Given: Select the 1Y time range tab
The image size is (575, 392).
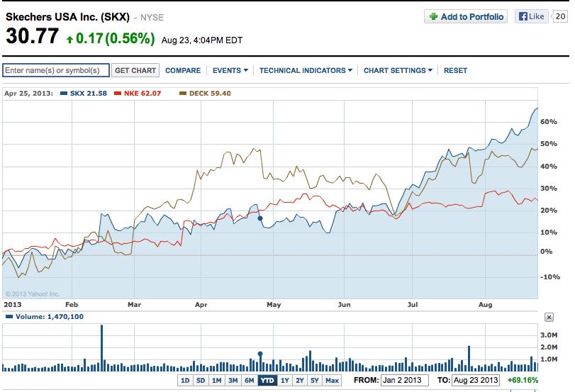Looking at the screenshot, I should [x=285, y=380].
